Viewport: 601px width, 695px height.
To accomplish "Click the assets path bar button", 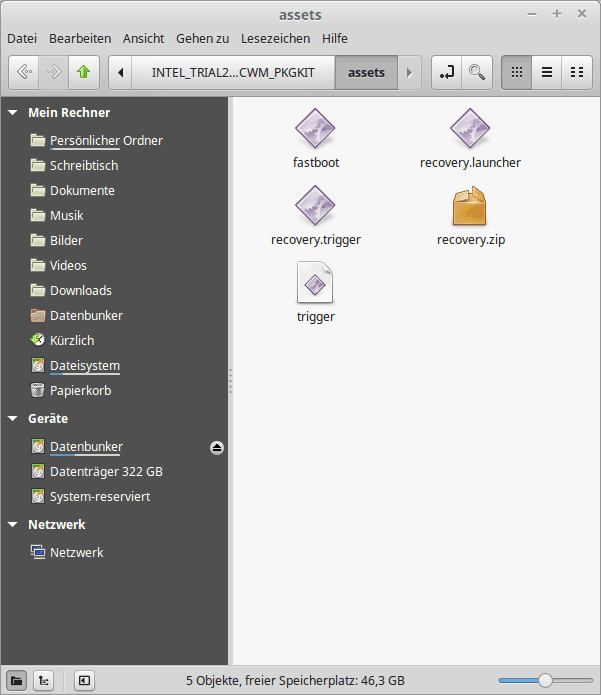I will coord(366,72).
